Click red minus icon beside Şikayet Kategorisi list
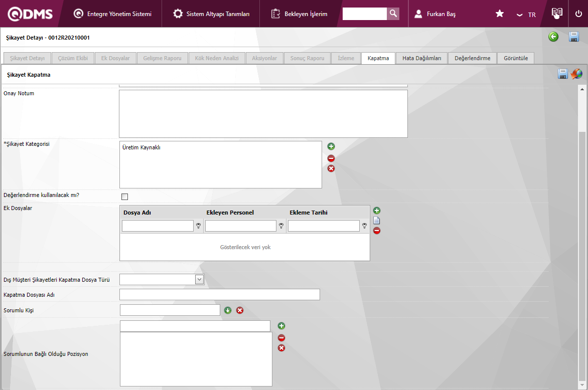588x390 pixels. coord(331,158)
